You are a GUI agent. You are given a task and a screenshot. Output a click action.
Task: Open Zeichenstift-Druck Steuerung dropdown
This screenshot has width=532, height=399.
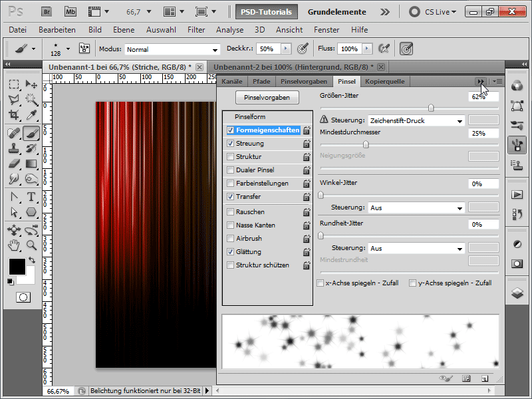pyautogui.click(x=416, y=121)
